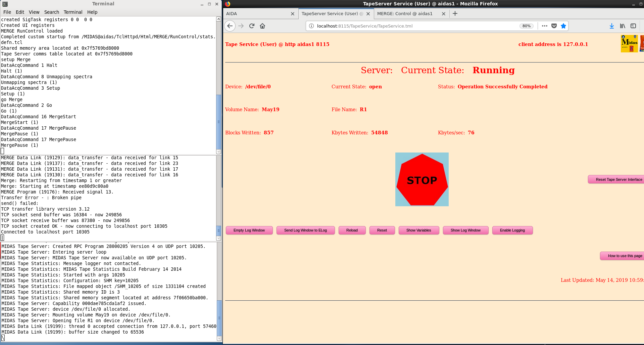The image size is (644, 345).
Task: Close the AIDA tab
Action: pyautogui.click(x=292, y=14)
